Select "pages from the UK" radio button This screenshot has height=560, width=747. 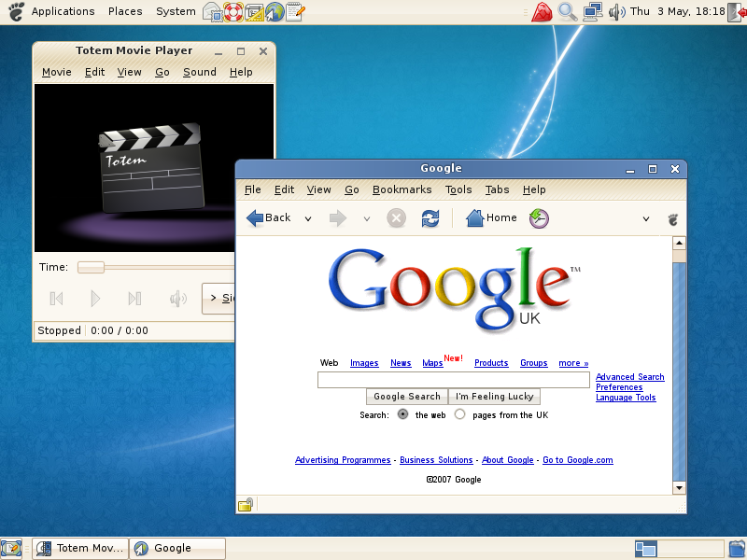[459, 414]
